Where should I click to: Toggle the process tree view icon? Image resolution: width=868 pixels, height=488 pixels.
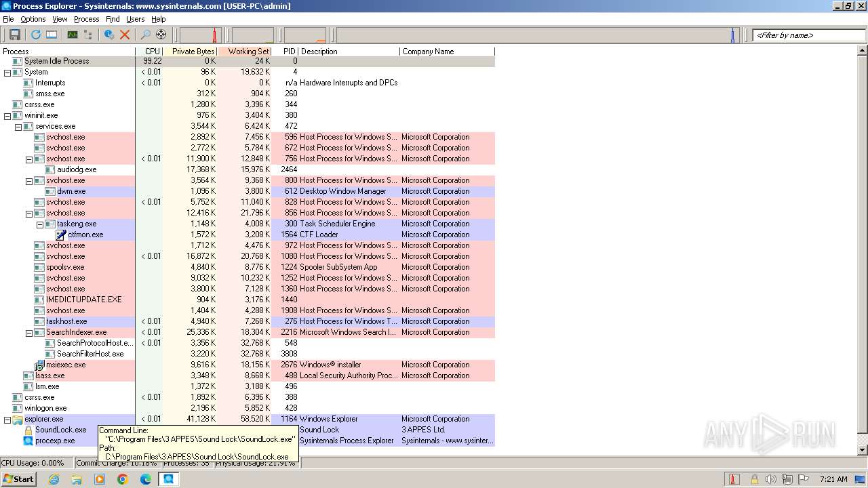(87, 35)
